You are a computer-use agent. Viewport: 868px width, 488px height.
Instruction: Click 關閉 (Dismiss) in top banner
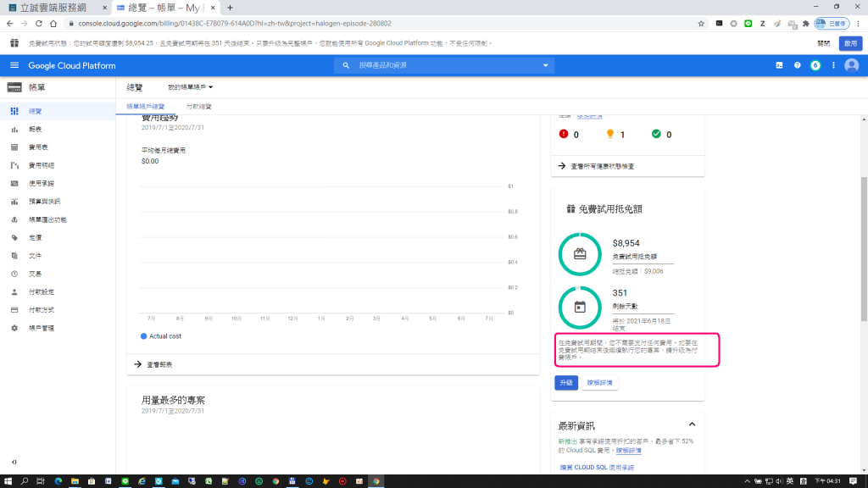tap(823, 43)
